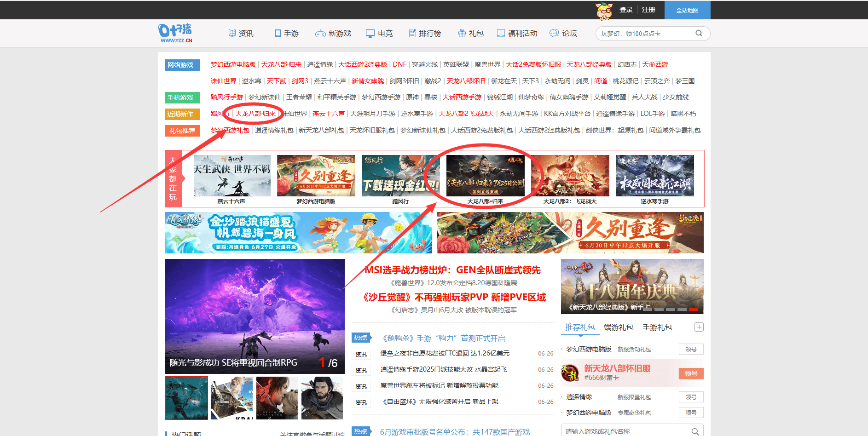This screenshot has width=868, height=436.
Task: Select the Death Stranding slideshow thumbnail
Action: [277, 398]
